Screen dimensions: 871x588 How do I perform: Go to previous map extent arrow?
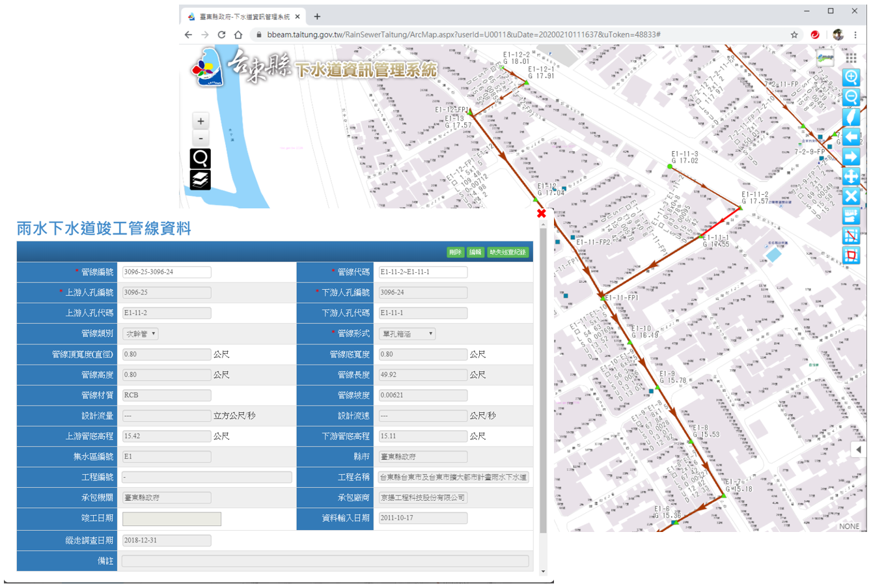(x=851, y=137)
